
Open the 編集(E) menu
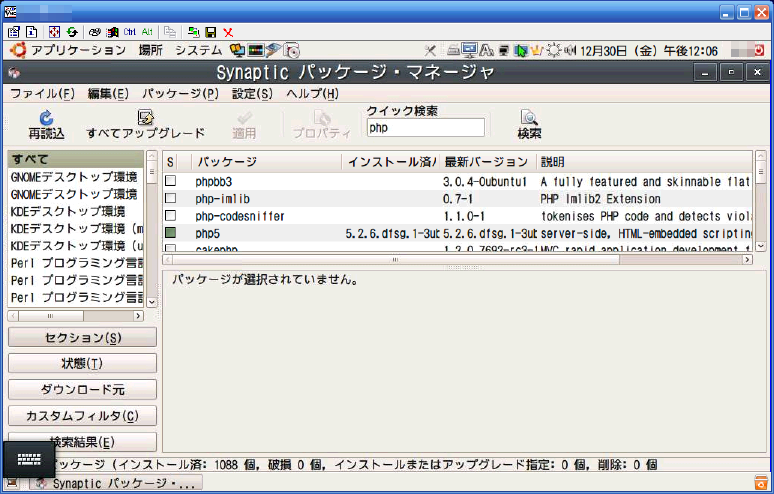pos(108,94)
